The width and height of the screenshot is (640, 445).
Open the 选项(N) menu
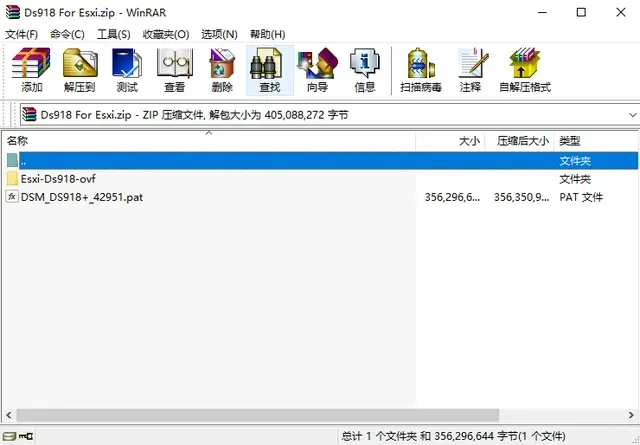pyautogui.click(x=219, y=34)
